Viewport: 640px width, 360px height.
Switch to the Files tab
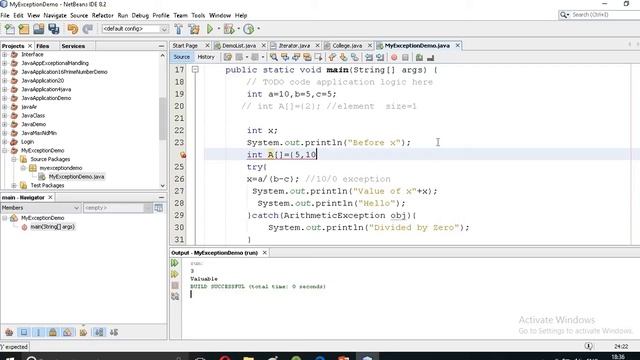click(x=42, y=46)
